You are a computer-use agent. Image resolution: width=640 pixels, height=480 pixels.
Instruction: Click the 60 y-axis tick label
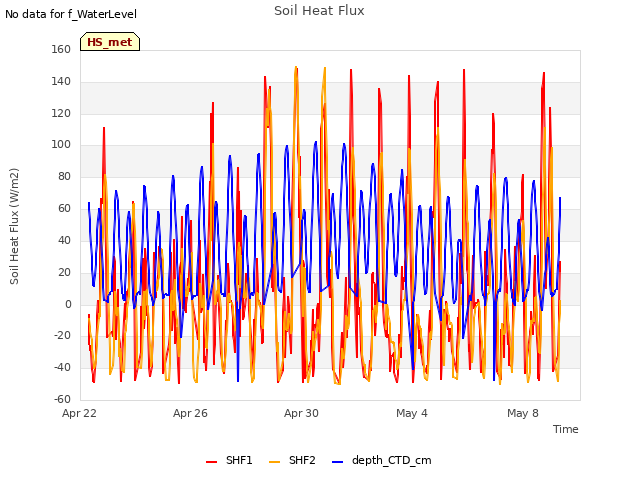pyautogui.click(x=64, y=208)
